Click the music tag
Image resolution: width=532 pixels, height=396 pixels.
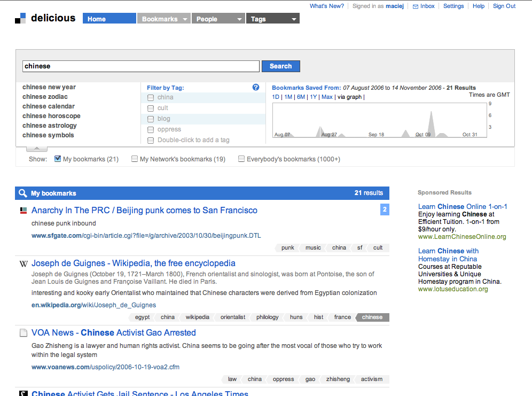tap(313, 248)
